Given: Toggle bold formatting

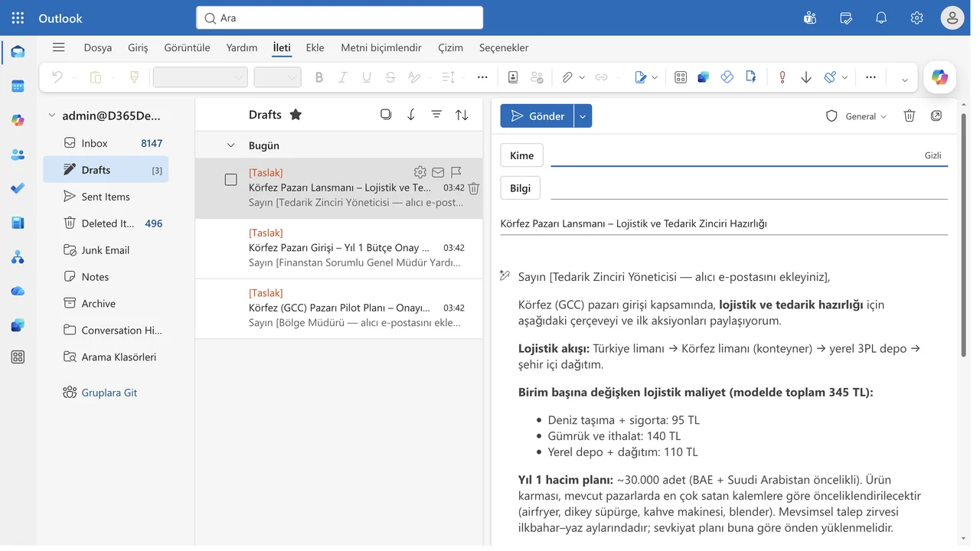Looking at the screenshot, I should pyautogui.click(x=319, y=77).
